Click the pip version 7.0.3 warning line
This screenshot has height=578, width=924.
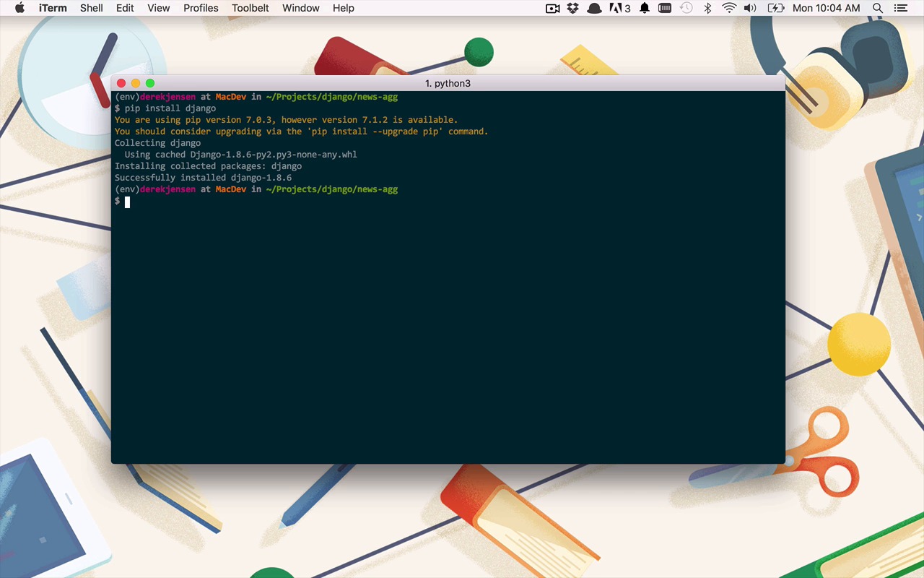pos(286,120)
